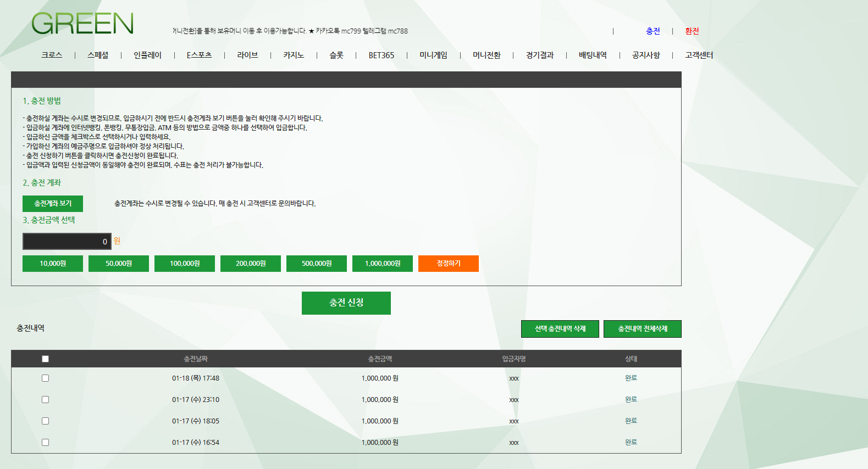Click 충전내역 전체삭제 button
Screen dimensions: 868x469
[x=642, y=329]
